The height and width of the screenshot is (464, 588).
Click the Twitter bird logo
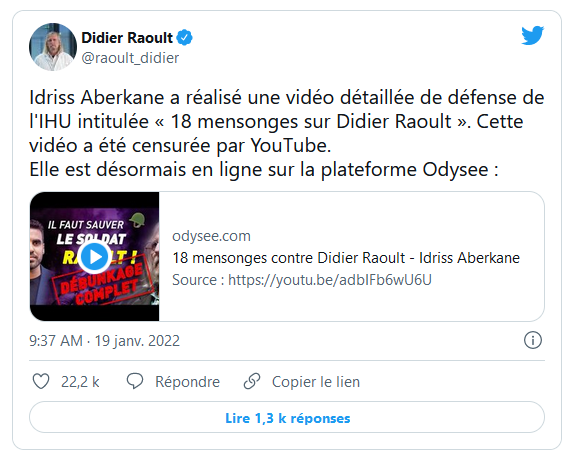[532, 36]
